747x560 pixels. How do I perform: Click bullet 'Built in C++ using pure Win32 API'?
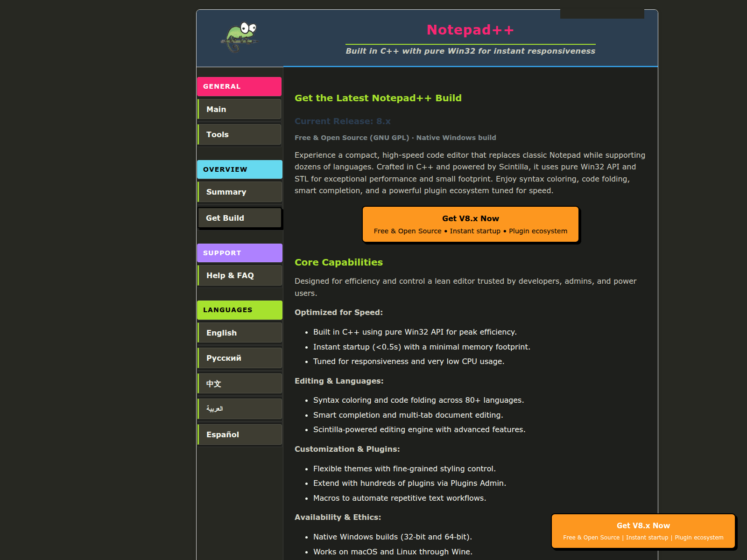[415, 332]
